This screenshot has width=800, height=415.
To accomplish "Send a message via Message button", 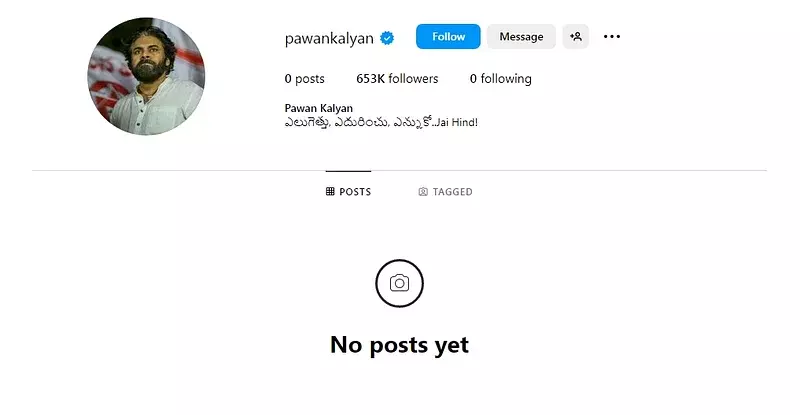I will pyautogui.click(x=521, y=37).
